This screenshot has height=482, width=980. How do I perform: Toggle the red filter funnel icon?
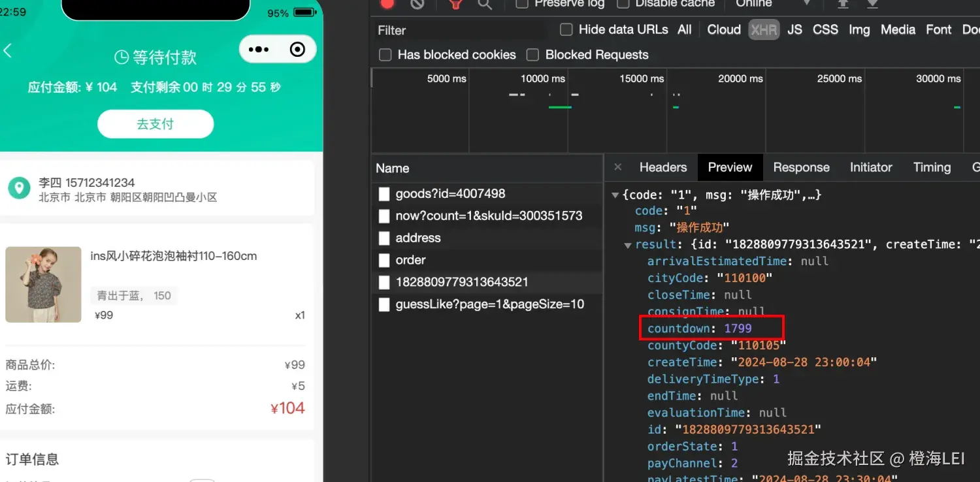(456, 4)
